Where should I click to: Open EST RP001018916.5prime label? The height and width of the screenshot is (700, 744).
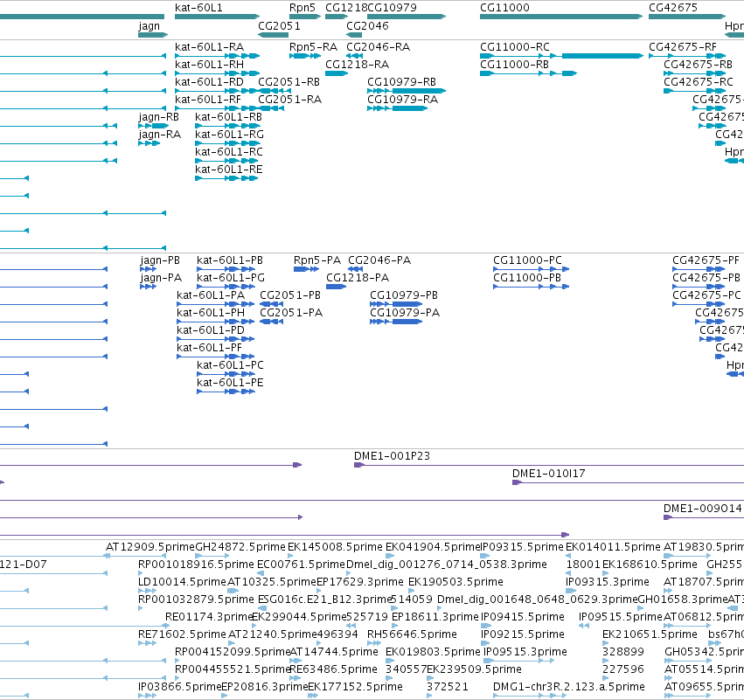(196, 565)
